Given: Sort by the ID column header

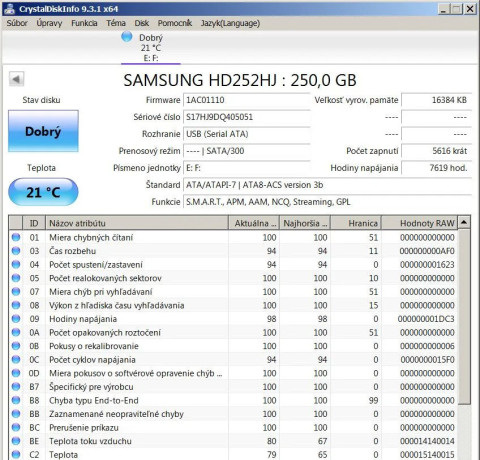Looking at the screenshot, I should point(34,223).
